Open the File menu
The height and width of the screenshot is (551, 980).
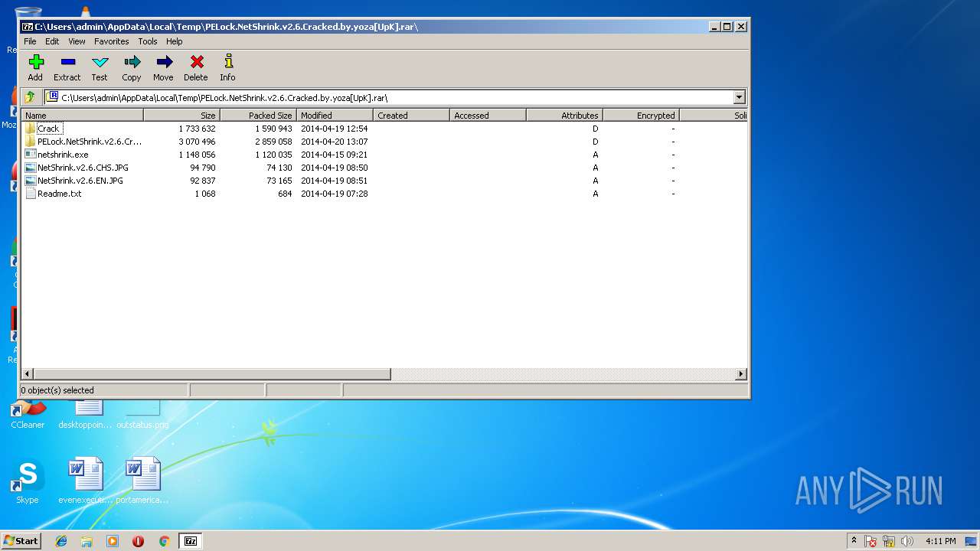(30, 41)
